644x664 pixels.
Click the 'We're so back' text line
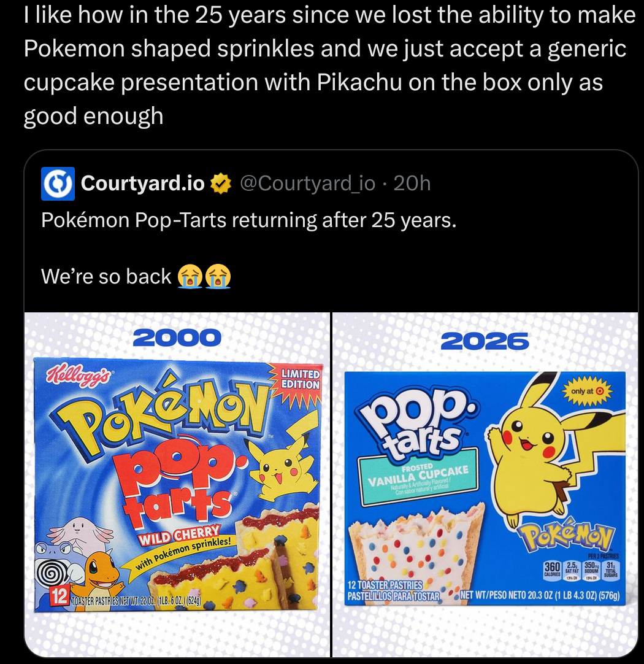tap(105, 276)
